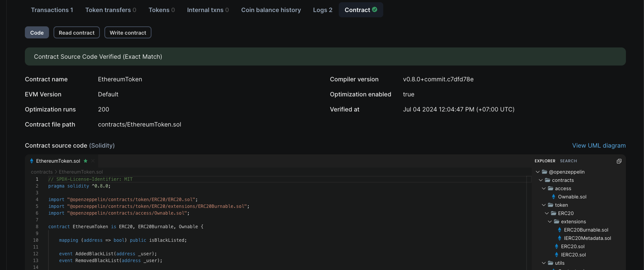The width and height of the screenshot is (644, 270).
Task: Click the extensions folder icon
Action: coord(557,221)
